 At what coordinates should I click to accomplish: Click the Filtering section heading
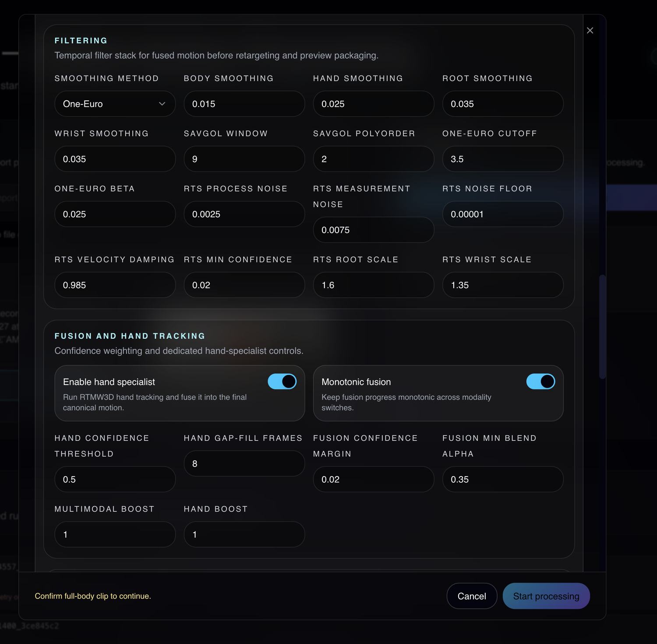click(81, 41)
